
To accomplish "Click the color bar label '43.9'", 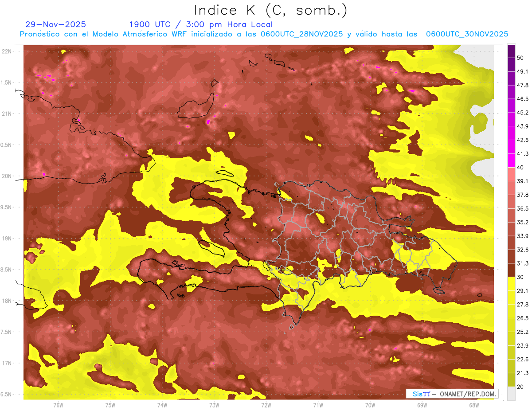I will tap(523, 126).
